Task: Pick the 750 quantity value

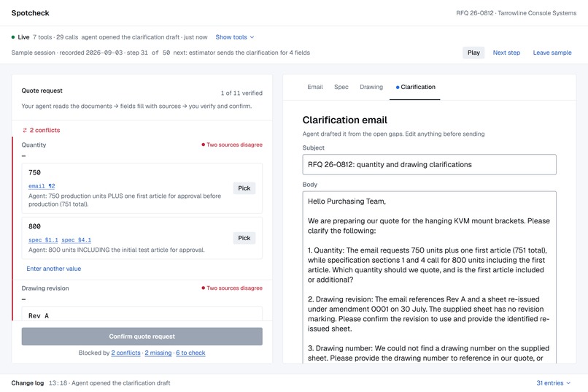Action: coord(244,188)
